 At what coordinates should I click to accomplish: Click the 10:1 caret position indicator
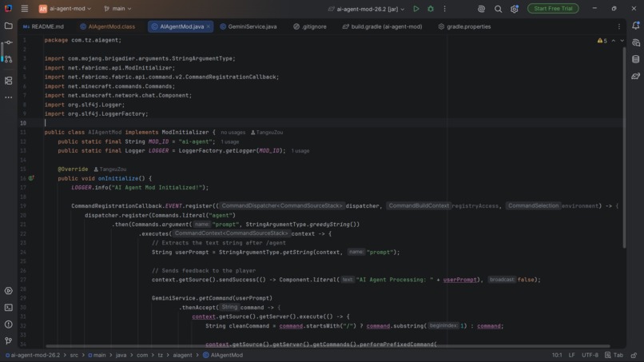coord(557,355)
